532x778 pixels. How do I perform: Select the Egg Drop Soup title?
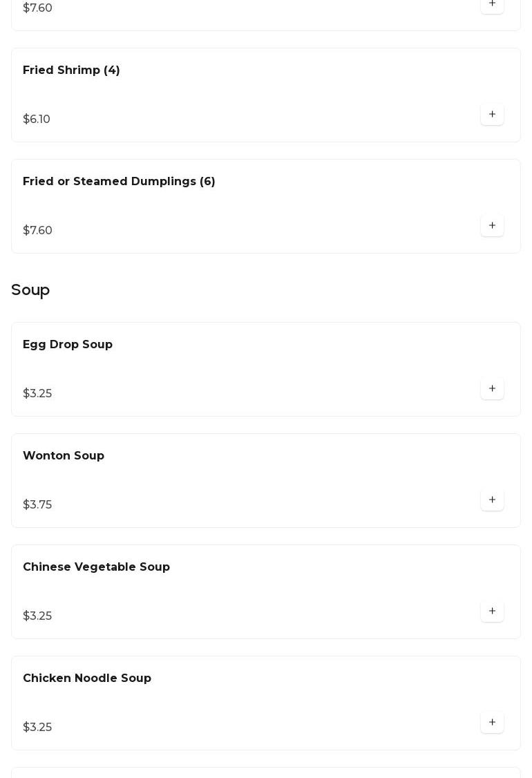click(68, 344)
